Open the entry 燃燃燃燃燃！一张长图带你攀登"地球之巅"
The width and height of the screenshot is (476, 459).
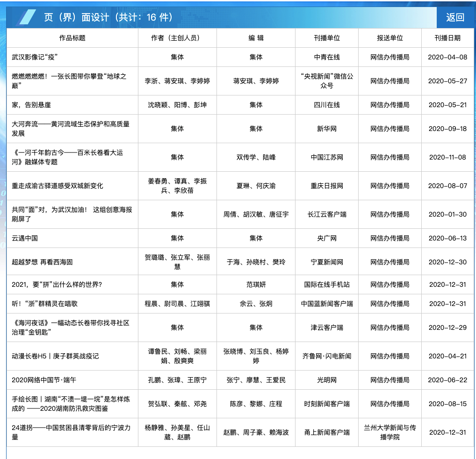[x=69, y=81]
